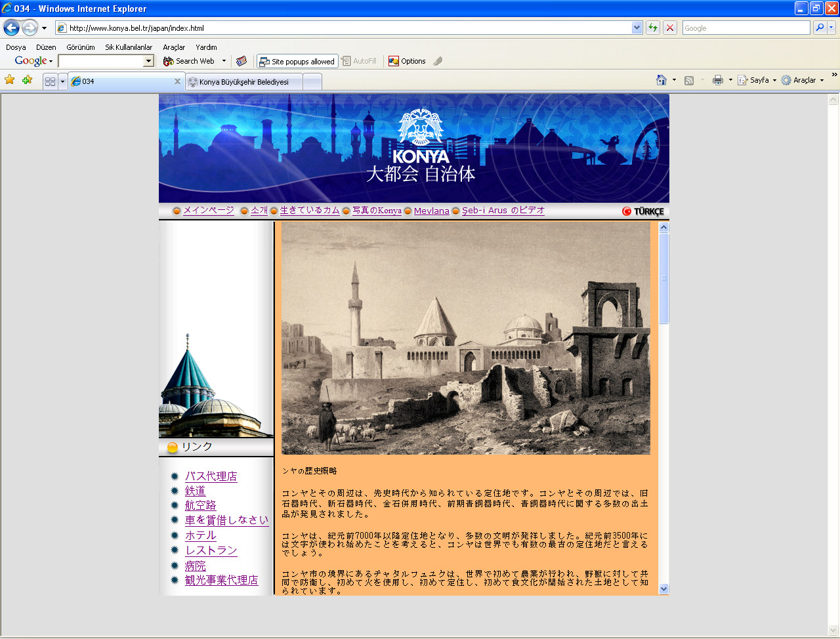Screen dimensions: 840x639
Task: Click the TÜRKÇE language link
Action: pyautogui.click(x=643, y=211)
